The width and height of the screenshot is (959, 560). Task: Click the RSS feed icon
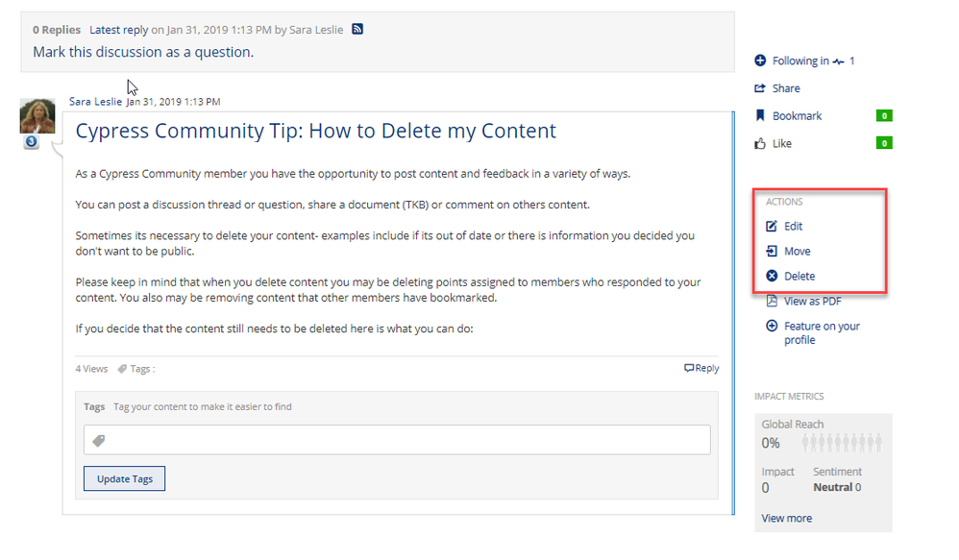(x=357, y=29)
